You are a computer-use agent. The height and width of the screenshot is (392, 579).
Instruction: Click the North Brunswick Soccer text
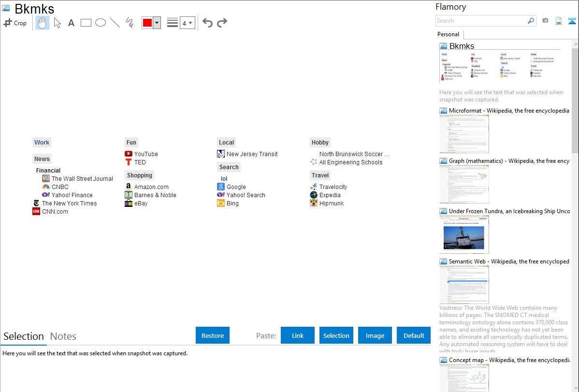click(354, 154)
